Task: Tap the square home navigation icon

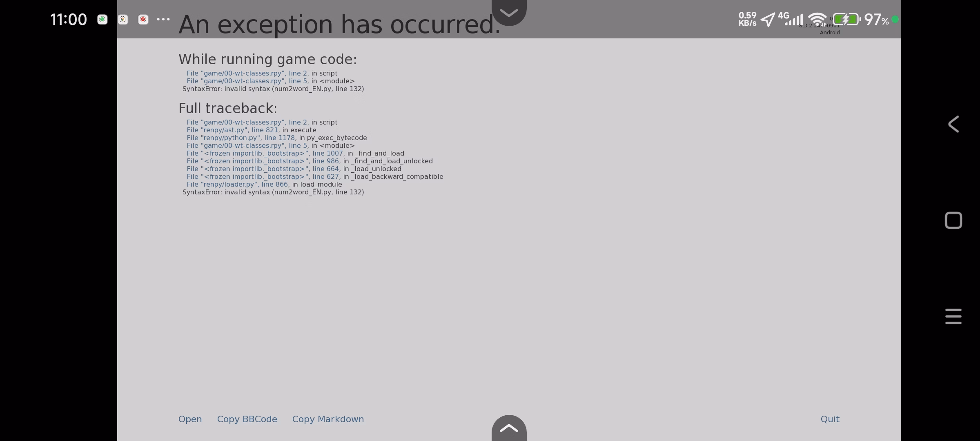Action: pos(953,220)
